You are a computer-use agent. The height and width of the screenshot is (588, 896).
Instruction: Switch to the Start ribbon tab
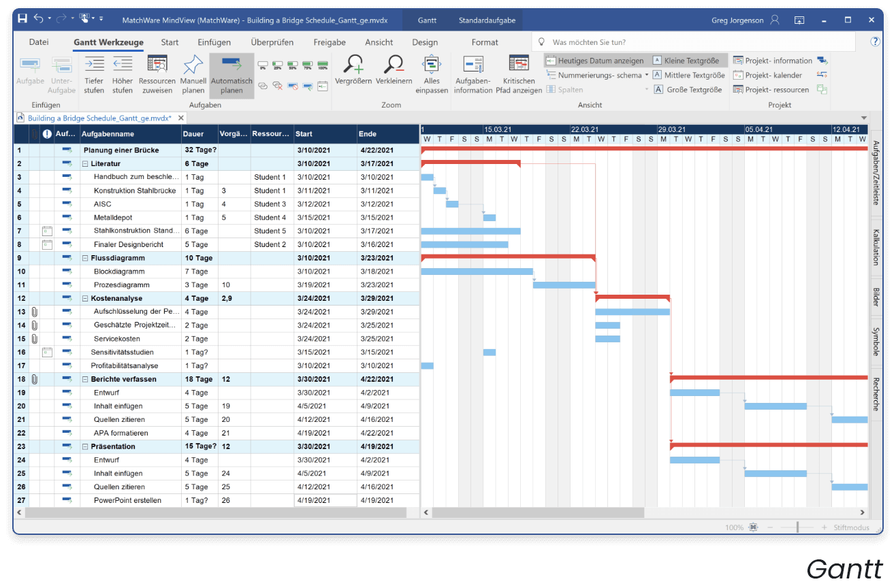[x=170, y=42]
